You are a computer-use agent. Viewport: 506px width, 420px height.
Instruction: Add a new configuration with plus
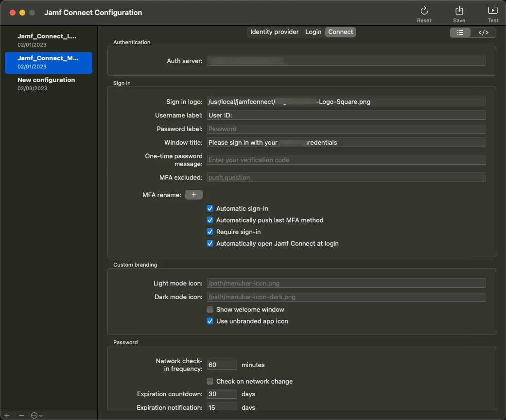[x=7, y=415]
